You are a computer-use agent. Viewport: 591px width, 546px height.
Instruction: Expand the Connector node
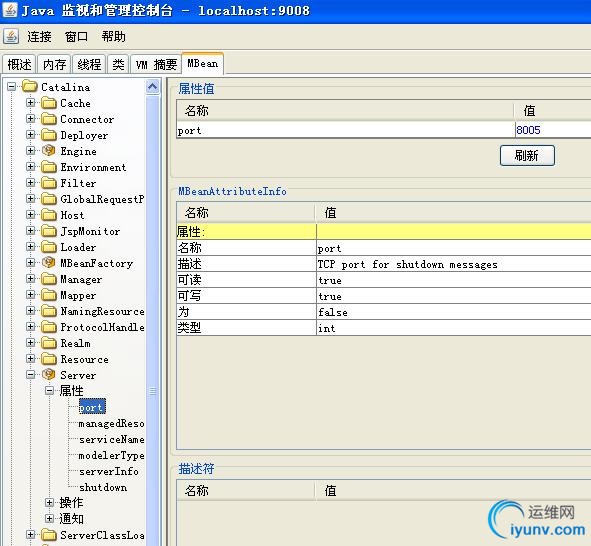point(31,119)
